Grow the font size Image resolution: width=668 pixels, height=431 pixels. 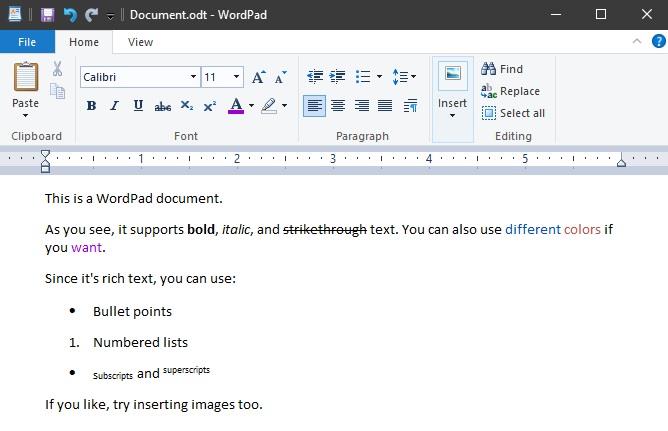(x=259, y=77)
